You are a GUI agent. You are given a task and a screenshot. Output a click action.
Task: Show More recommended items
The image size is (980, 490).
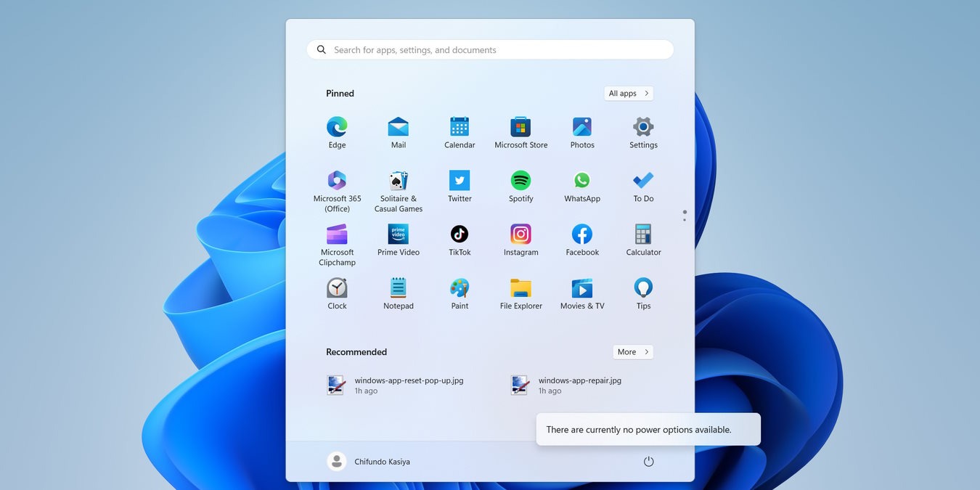click(x=632, y=351)
